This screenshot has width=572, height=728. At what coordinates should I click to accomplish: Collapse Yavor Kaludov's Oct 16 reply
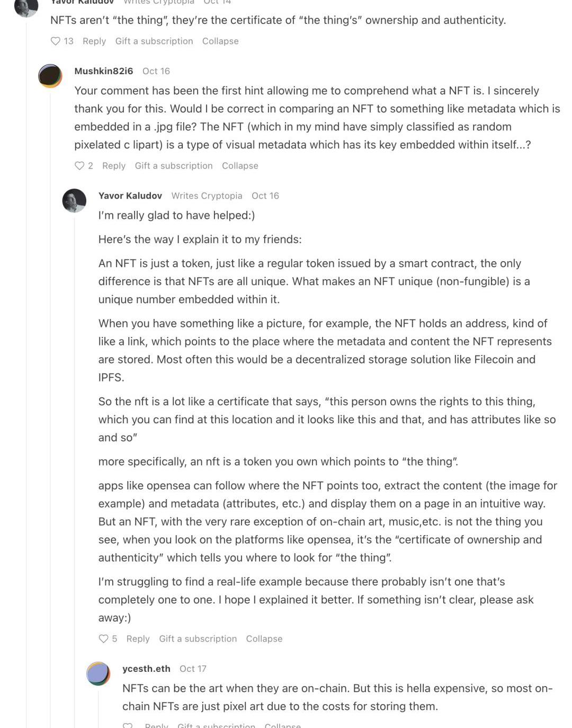pyautogui.click(x=264, y=639)
